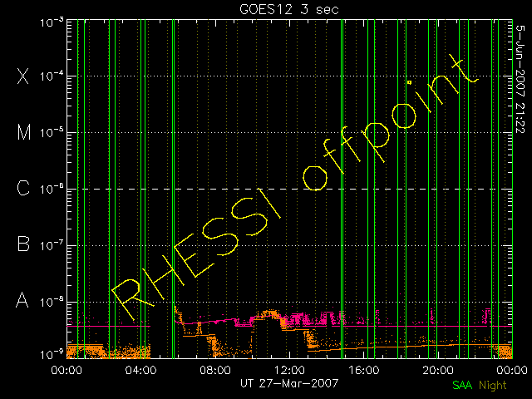Select the M flare class label
532x399 pixels.
pos(24,132)
